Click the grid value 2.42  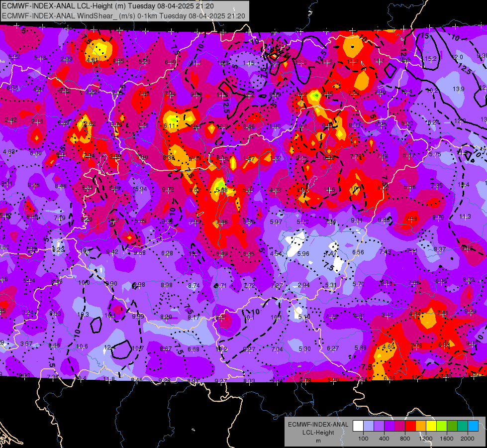point(11,120)
